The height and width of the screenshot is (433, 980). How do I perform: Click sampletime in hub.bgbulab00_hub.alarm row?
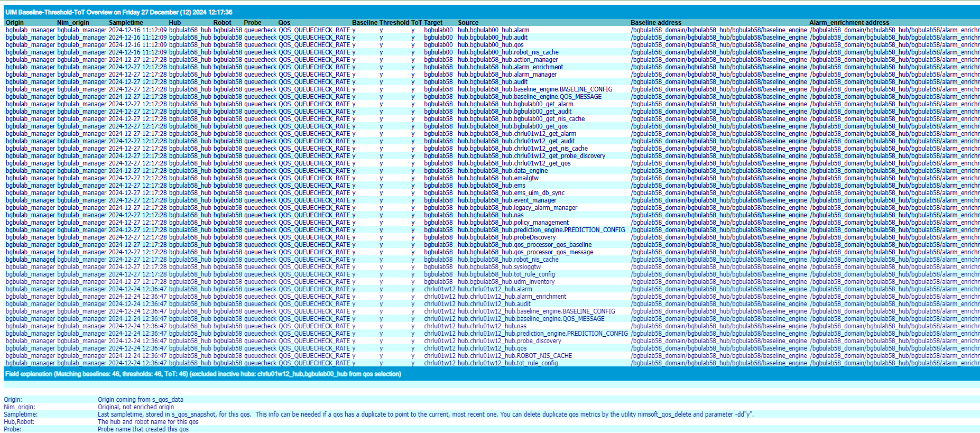pyautogui.click(x=137, y=30)
